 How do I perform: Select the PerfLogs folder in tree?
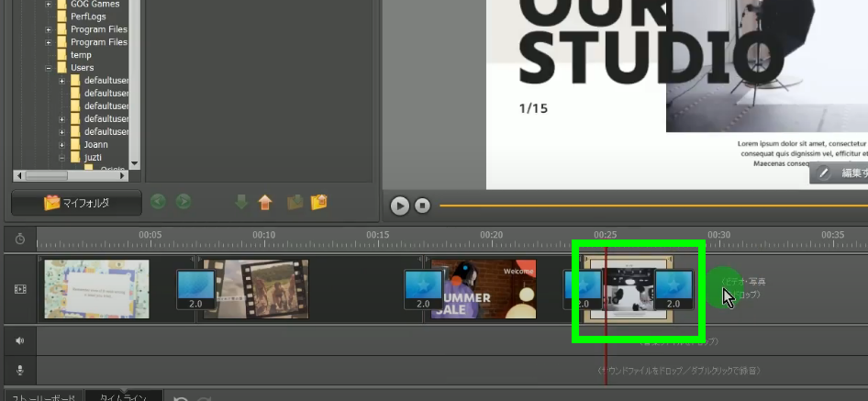coord(86,17)
